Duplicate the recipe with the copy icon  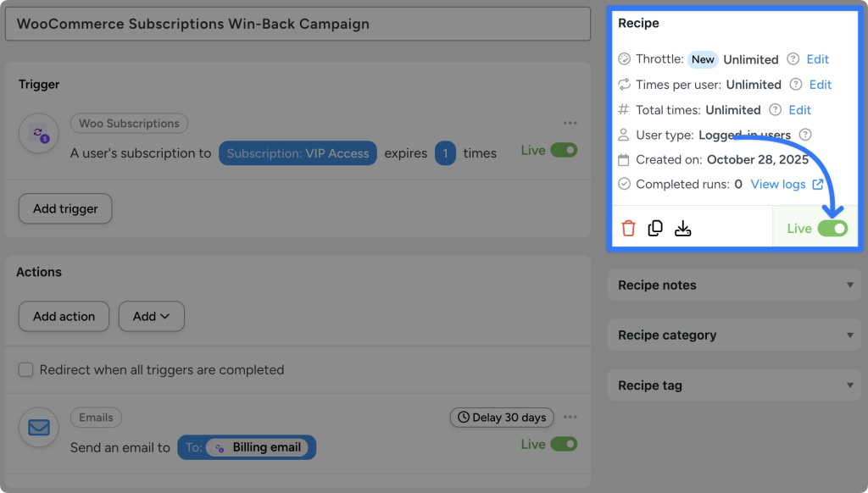pos(655,227)
